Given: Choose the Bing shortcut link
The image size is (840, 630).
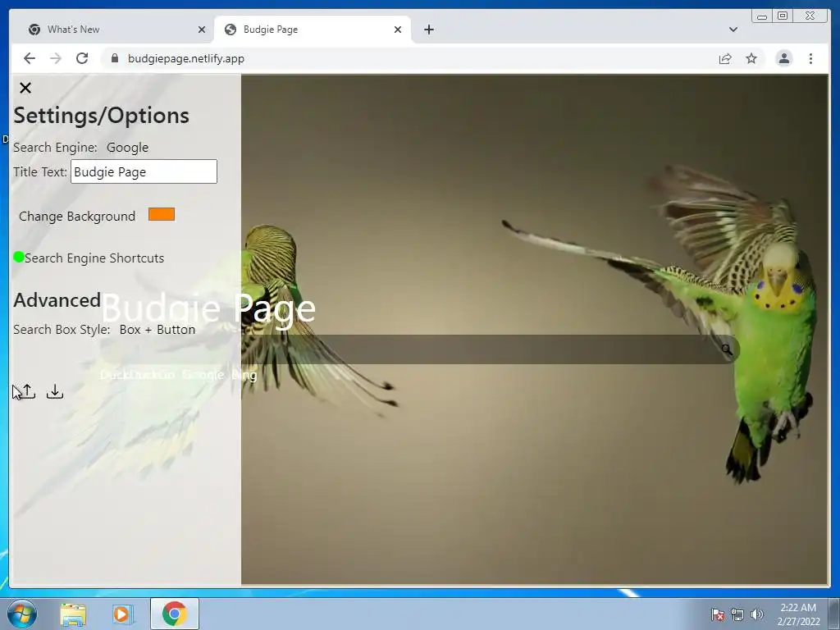Looking at the screenshot, I should [x=244, y=375].
